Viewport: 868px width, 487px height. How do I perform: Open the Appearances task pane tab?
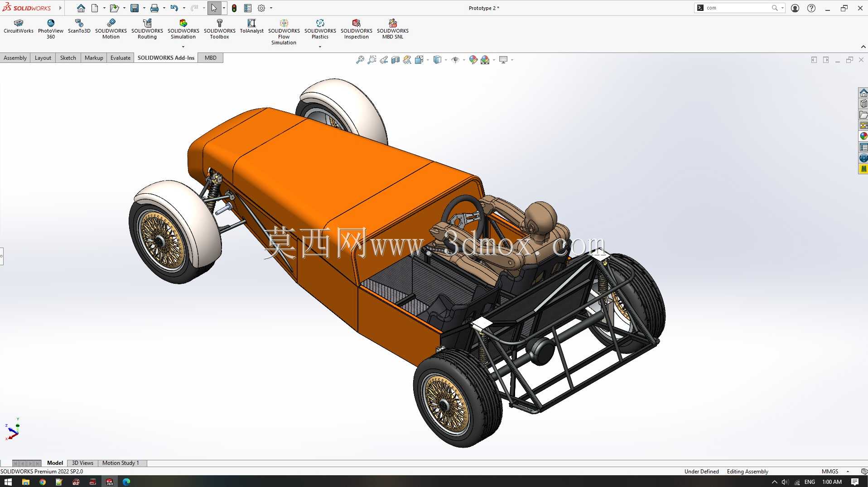pos(863,136)
